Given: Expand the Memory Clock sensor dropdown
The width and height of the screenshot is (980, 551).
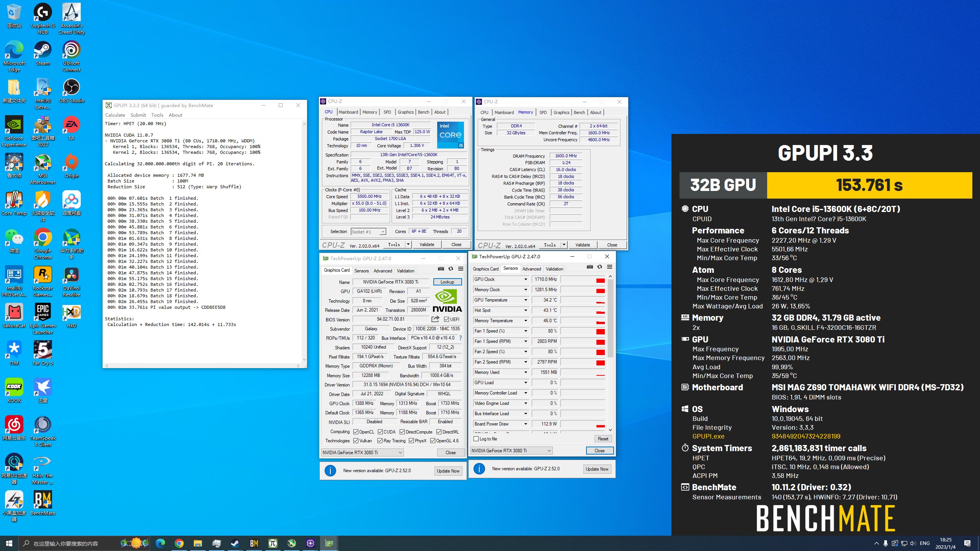Looking at the screenshot, I should pyautogui.click(x=526, y=290).
